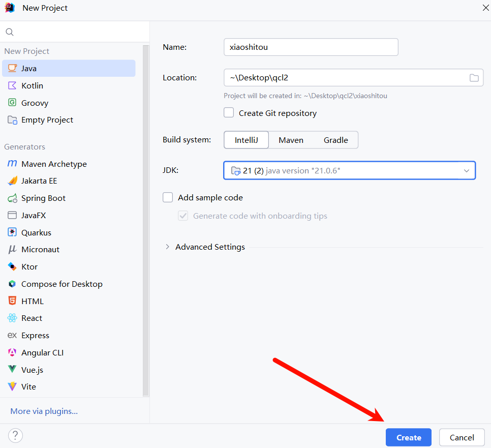491x448 pixels.
Task: Click the Jakarta EE icon
Action: tap(12, 181)
